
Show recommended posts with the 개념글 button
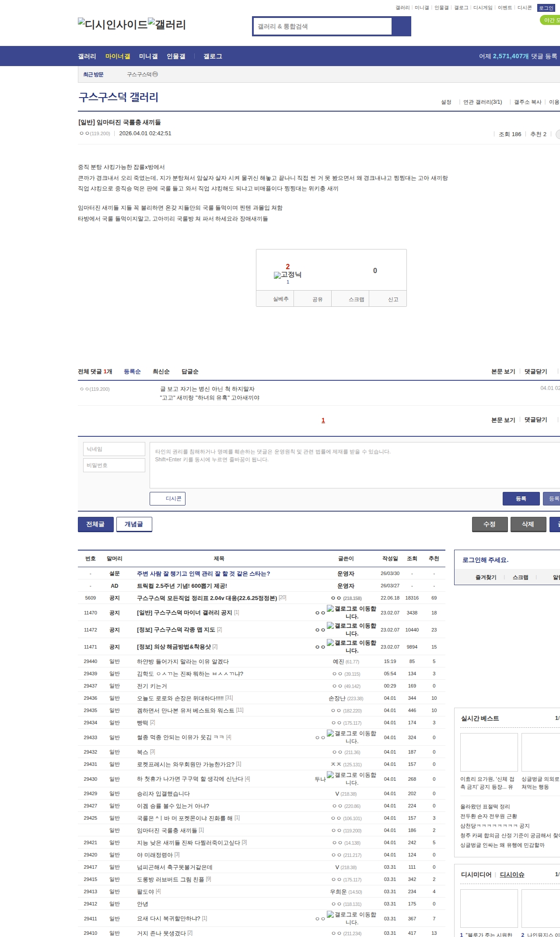click(x=134, y=524)
